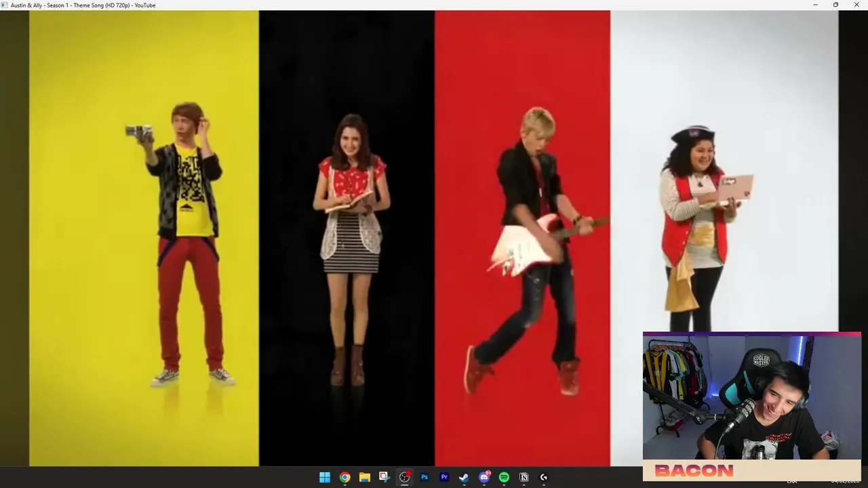Open Logitech G HUB from the taskbar
The height and width of the screenshot is (488, 868).
tap(543, 477)
